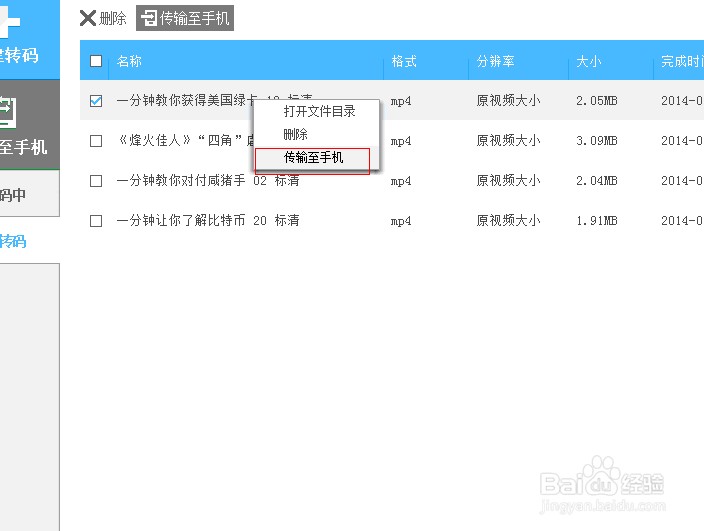Uncheck the 一分钟教你获得美国绿卡 row checkbox
The height and width of the screenshot is (531, 704).
click(96, 101)
